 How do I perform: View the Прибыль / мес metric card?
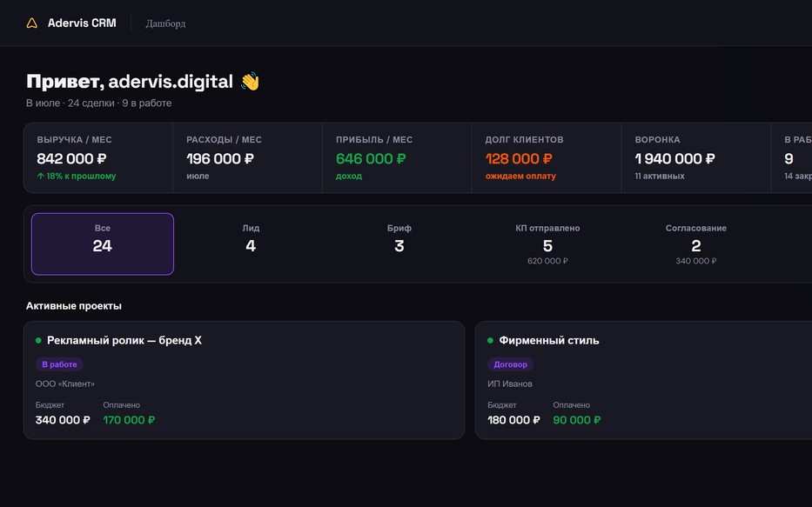(x=397, y=157)
